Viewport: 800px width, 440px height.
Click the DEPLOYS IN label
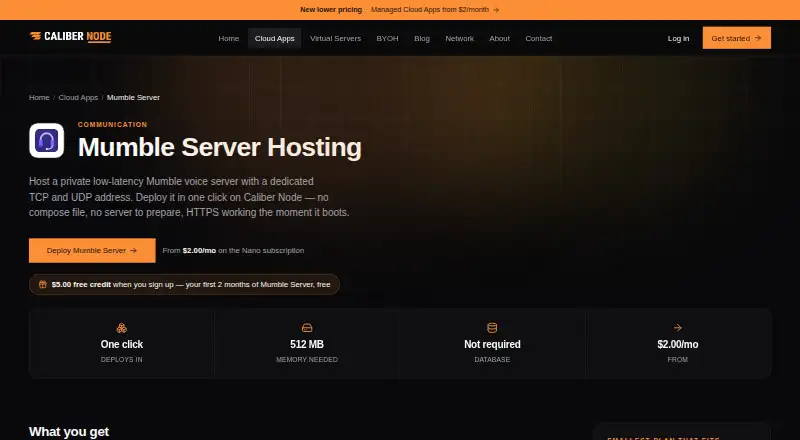[x=121, y=359]
